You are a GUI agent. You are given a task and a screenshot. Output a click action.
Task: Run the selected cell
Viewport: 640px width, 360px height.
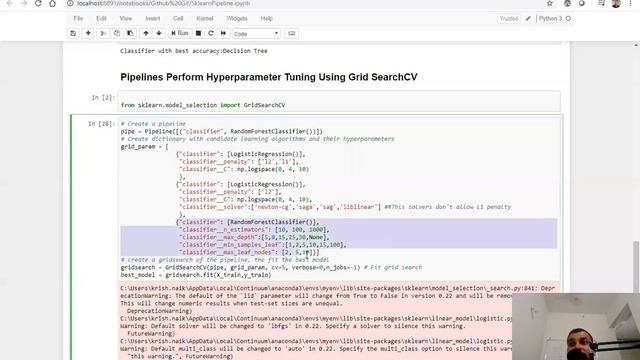(180, 33)
